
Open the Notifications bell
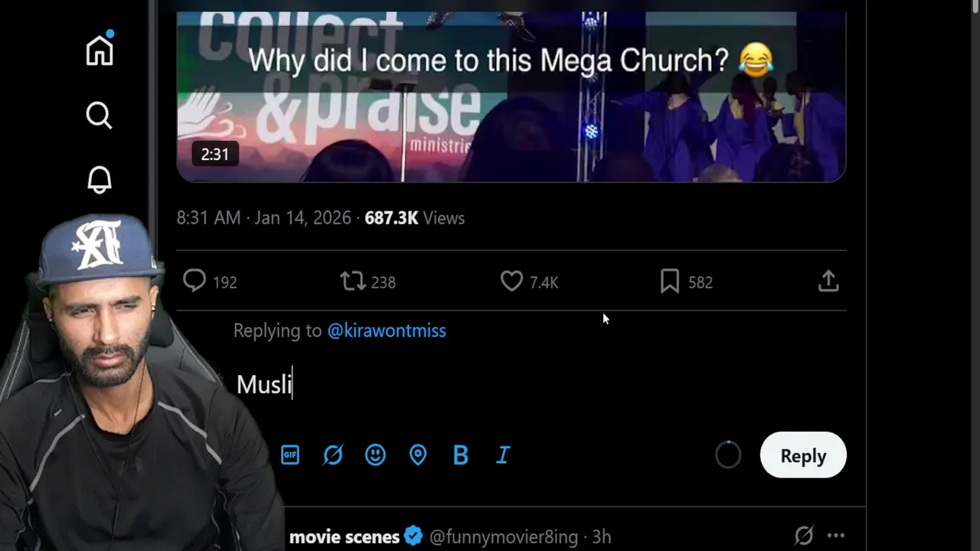tap(99, 180)
